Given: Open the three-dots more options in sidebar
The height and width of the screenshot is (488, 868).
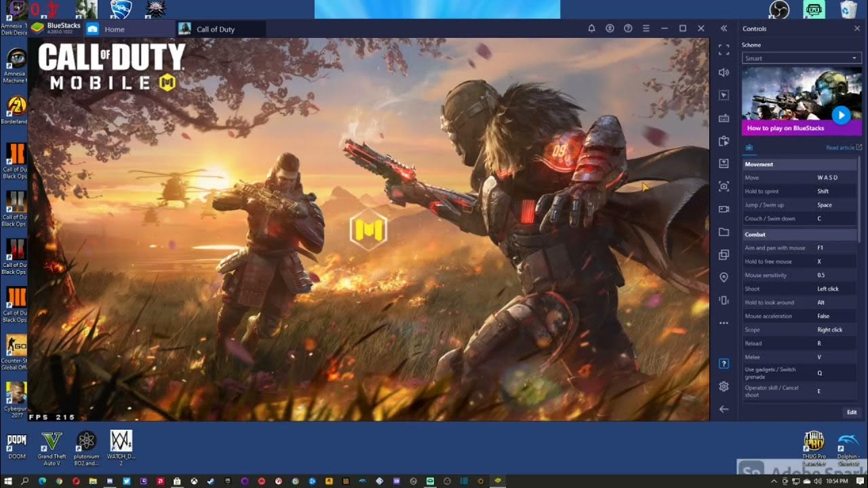Looking at the screenshot, I should [x=724, y=323].
